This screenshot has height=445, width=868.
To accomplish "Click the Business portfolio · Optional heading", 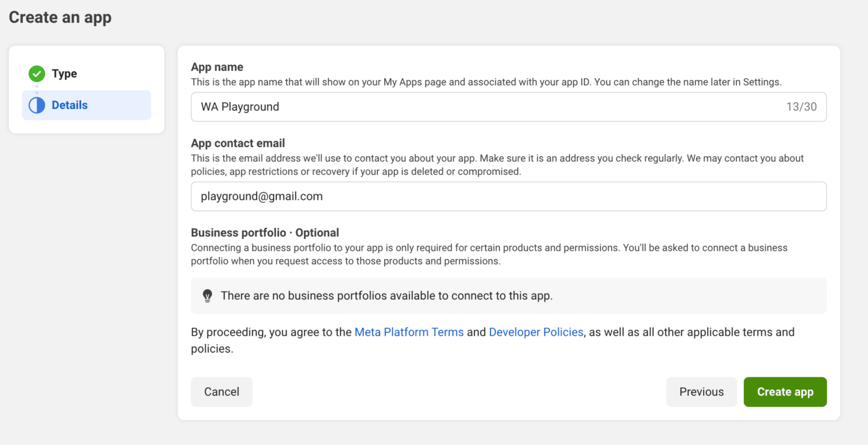I will (x=265, y=233).
